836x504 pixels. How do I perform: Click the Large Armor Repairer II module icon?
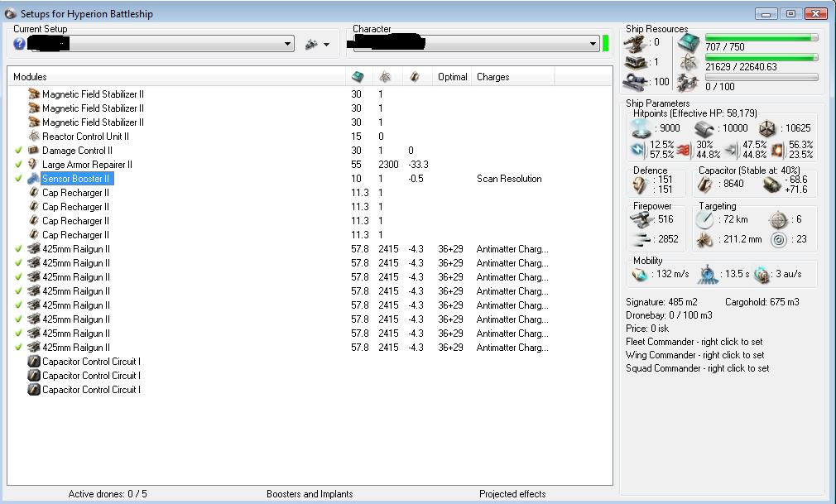[34, 164]
